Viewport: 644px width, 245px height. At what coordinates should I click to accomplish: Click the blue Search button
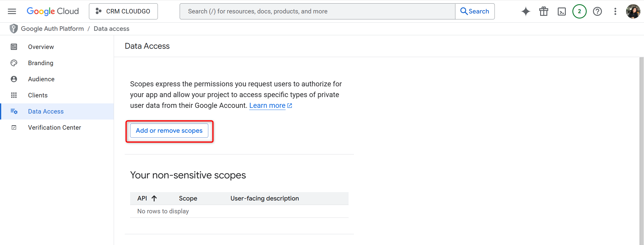(x=474, y=11)
